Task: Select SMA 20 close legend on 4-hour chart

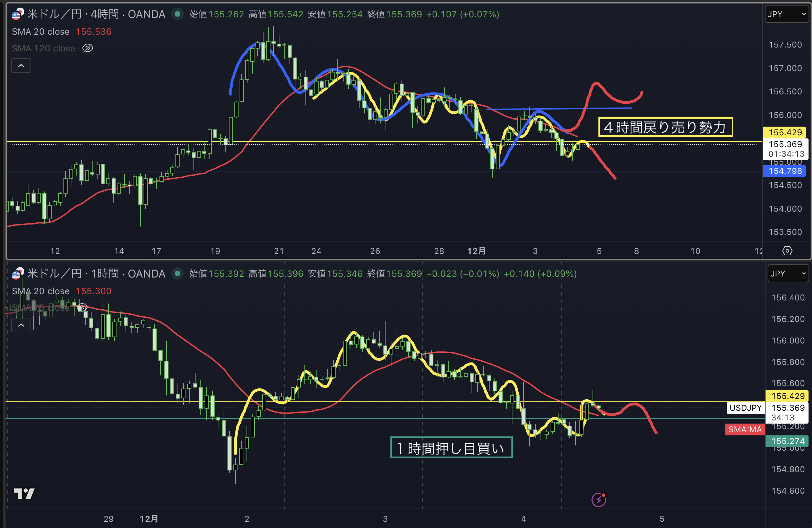Action: click(41, 32)
